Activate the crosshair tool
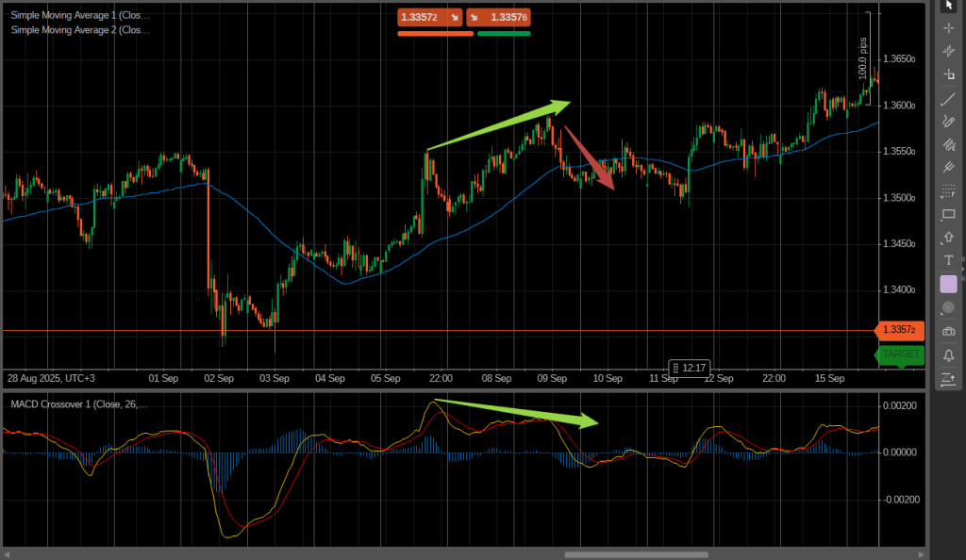Viewport: 966px width, 560px height. click(x=948, y=28)
